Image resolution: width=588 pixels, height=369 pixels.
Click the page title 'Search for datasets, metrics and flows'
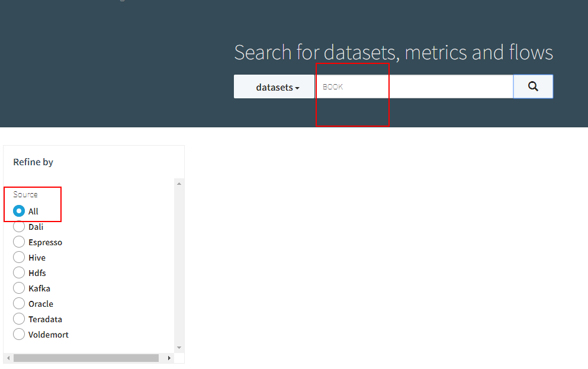click(393, 52)
